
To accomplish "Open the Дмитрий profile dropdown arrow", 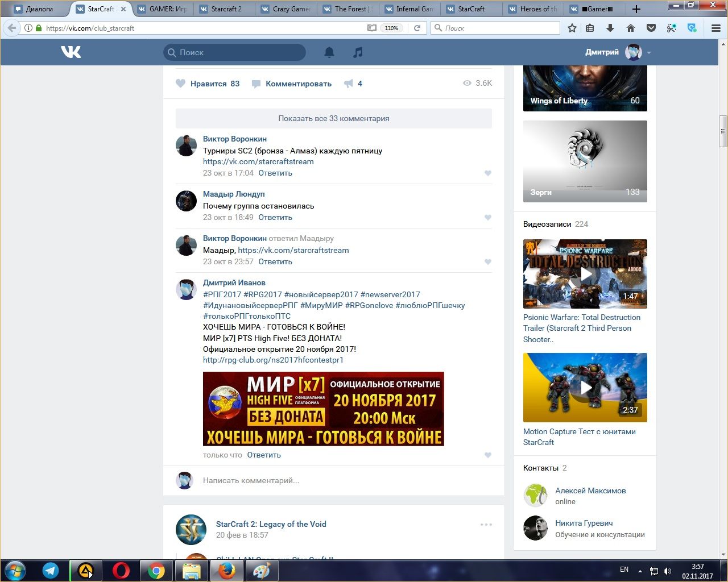I will click(649, 53).
